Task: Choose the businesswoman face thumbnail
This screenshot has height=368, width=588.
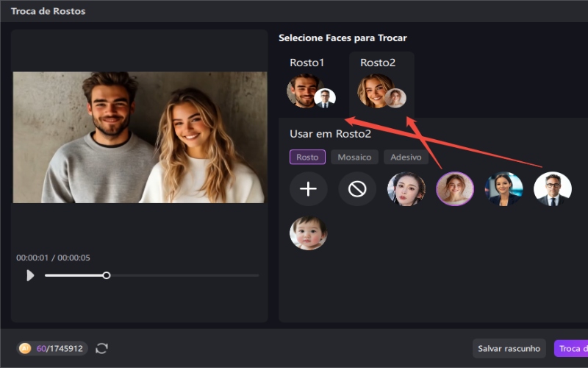Action: coord(504,189)
